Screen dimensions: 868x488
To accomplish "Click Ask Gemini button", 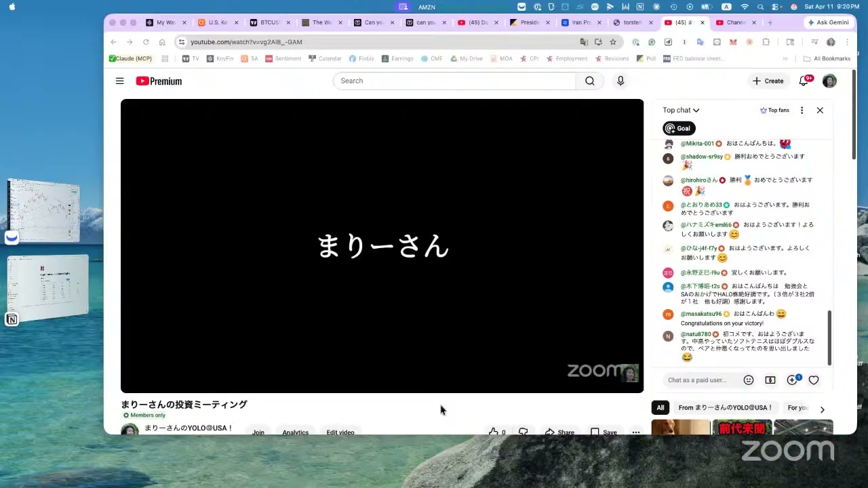I will coord(828,22).
